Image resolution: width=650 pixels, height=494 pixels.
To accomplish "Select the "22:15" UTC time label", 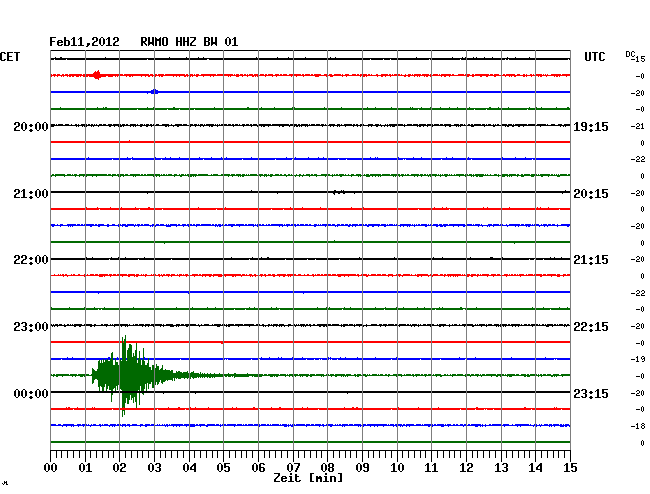I will click(x=591, y=327).
